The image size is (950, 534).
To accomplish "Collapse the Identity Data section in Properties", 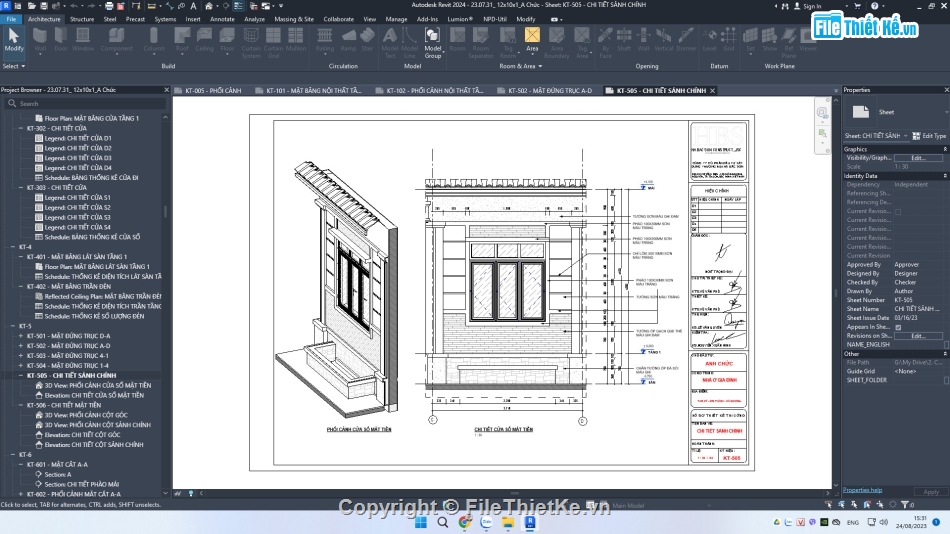I will tap(945, 176).
